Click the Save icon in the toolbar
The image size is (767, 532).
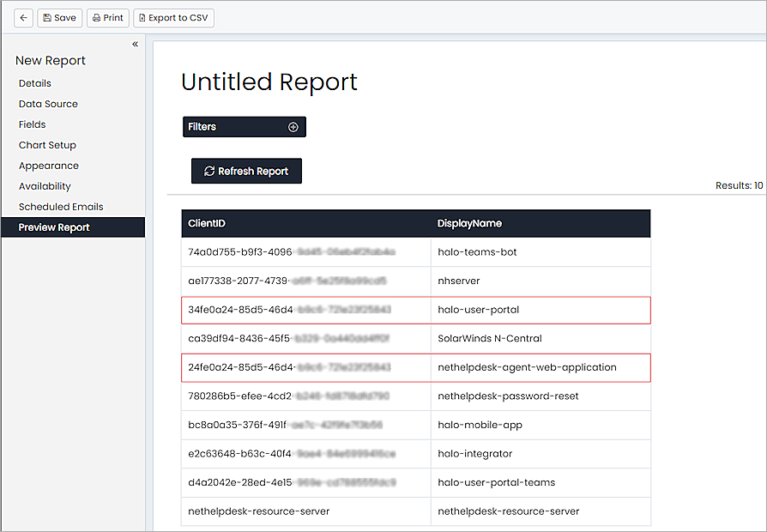point(46,17)
